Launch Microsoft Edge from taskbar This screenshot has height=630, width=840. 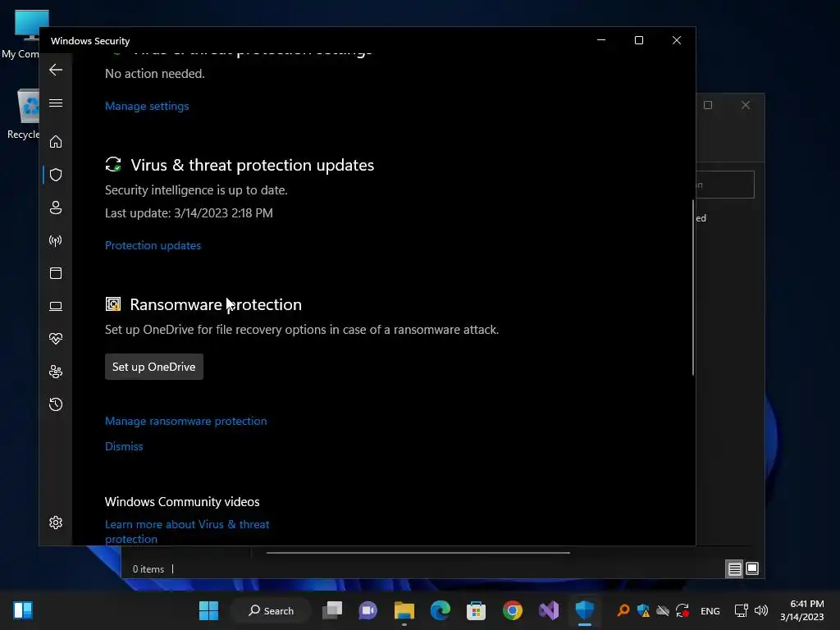point(440,610)
